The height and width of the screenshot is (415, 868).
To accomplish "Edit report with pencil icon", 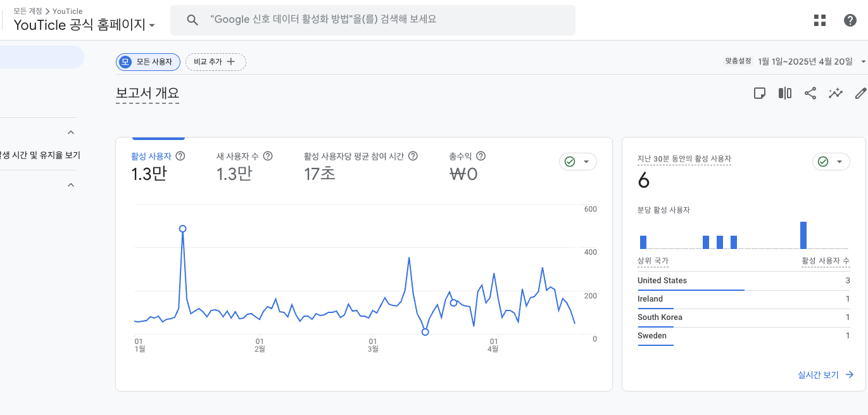I will coord(860,94).
